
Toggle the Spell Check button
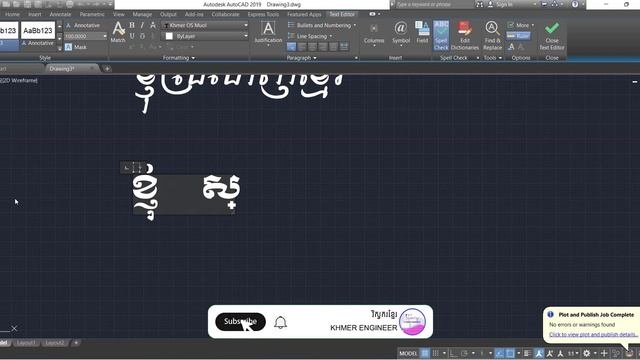click(x=441, y=36)
